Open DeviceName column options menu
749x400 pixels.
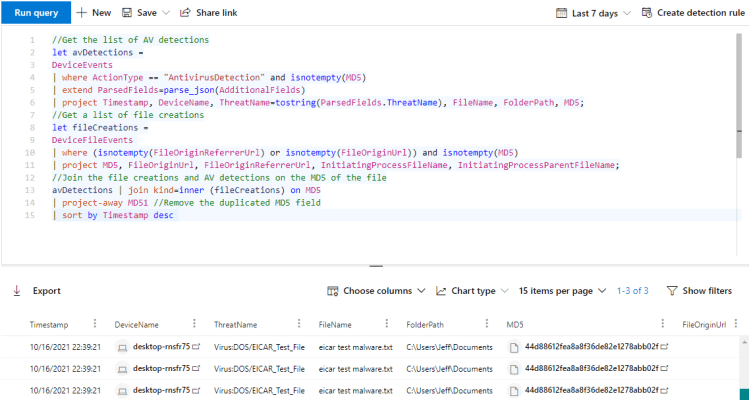[194, 325]
